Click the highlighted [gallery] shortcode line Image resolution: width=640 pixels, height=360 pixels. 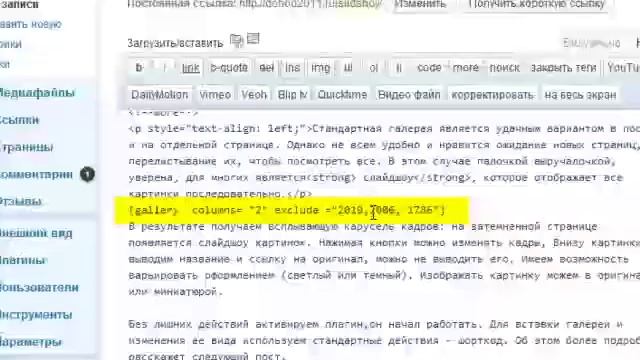(287, 210)
